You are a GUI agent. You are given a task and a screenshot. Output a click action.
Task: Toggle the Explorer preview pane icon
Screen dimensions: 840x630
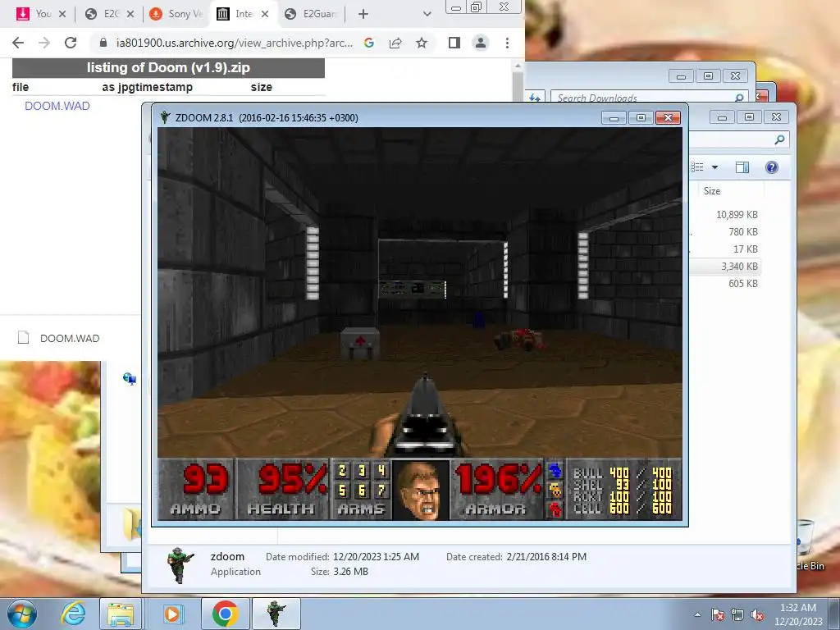742,167
